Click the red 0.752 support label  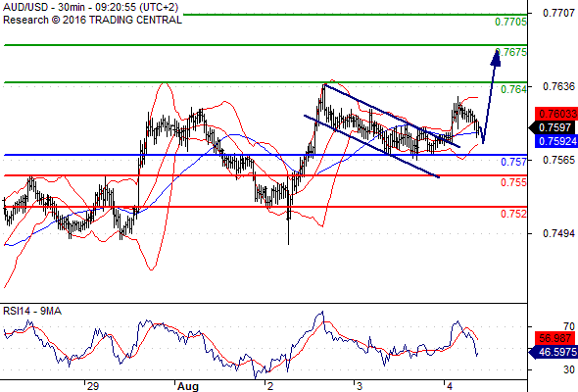coord(513,214)
